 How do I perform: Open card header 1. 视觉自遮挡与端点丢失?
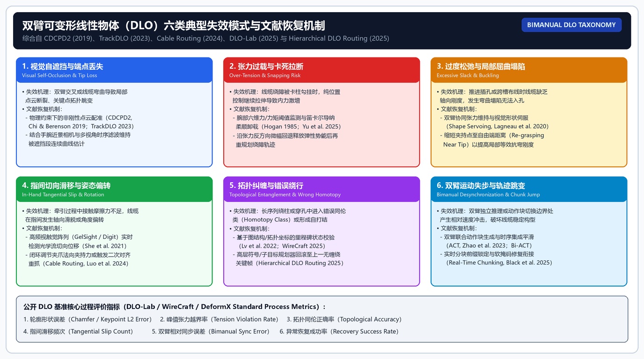pyautogui.click(x=114, y=70)
